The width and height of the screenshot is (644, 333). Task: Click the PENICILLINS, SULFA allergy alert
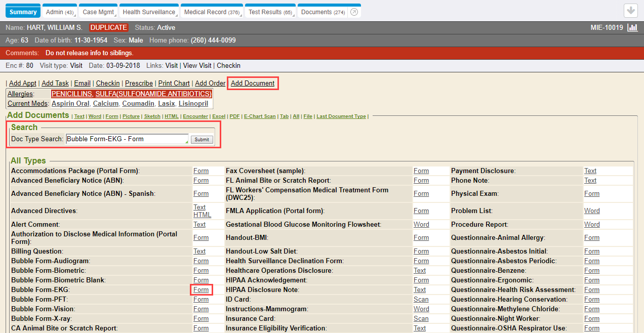[x=131, y=94]
